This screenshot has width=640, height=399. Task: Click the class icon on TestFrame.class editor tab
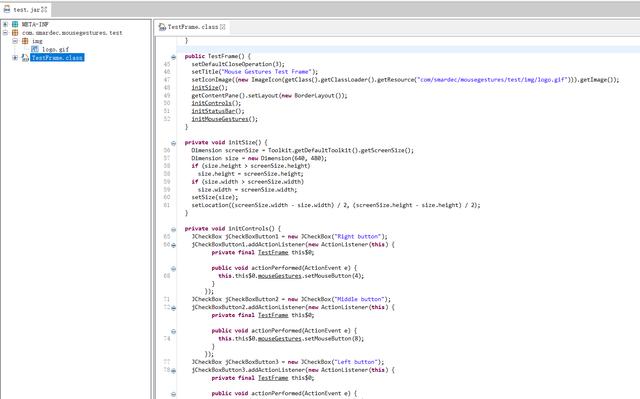tap(162, 27)
